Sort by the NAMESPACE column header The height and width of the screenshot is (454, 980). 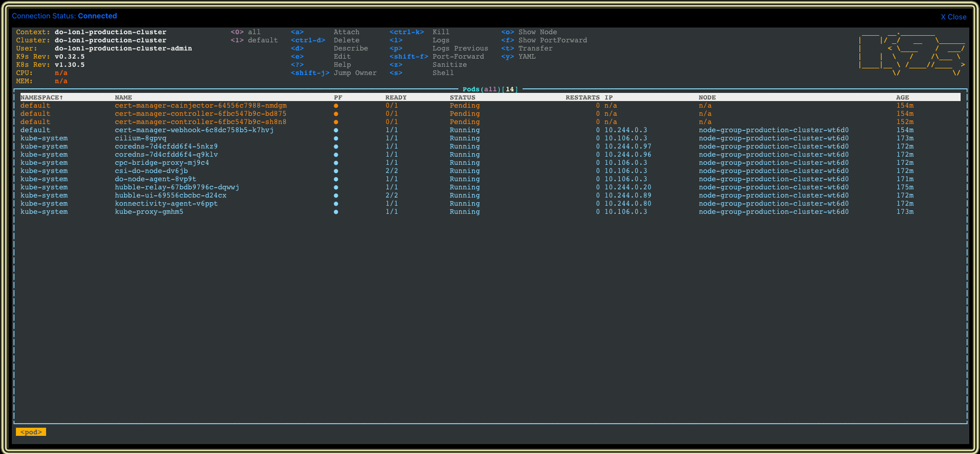(x=41, y=97)
